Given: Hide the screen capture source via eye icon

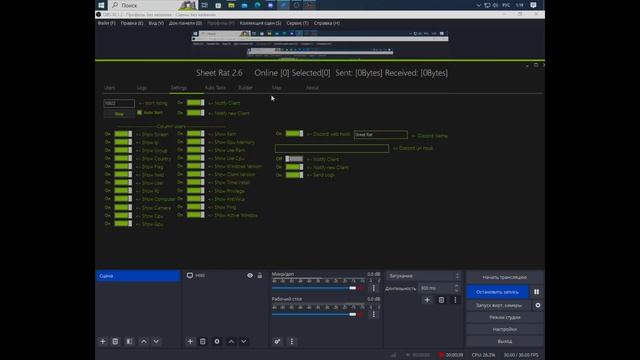Looking at the screenshot, I should pos(250,276).
